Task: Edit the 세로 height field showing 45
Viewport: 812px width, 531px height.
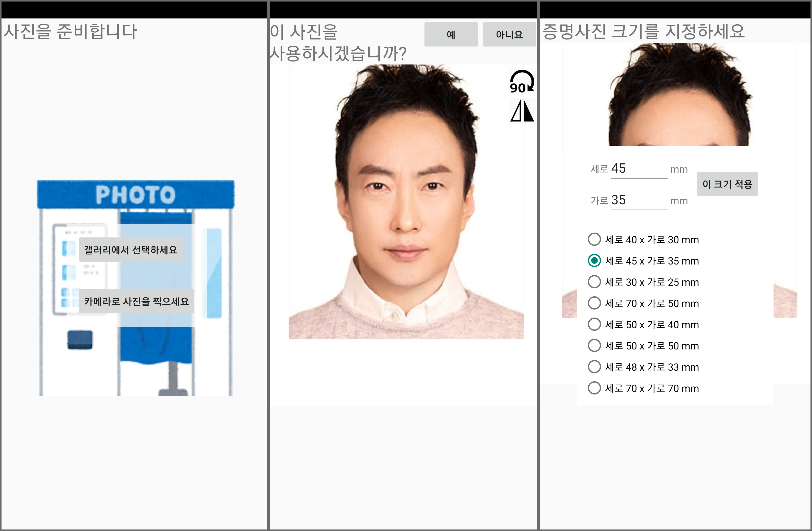Action: pos(639,169)
